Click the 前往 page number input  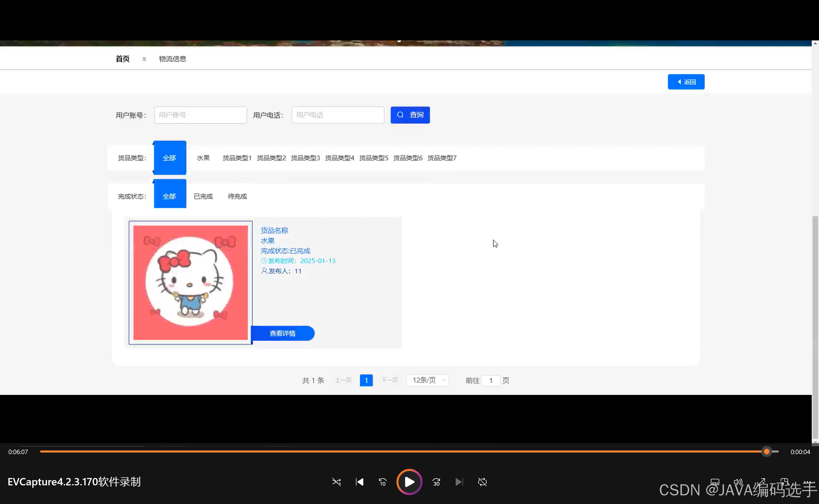[x=491, y=380]
